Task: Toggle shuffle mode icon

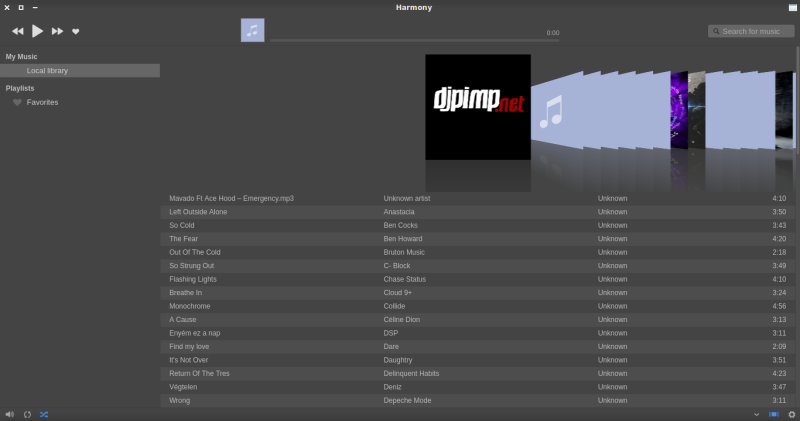Action: coord(44,414)
